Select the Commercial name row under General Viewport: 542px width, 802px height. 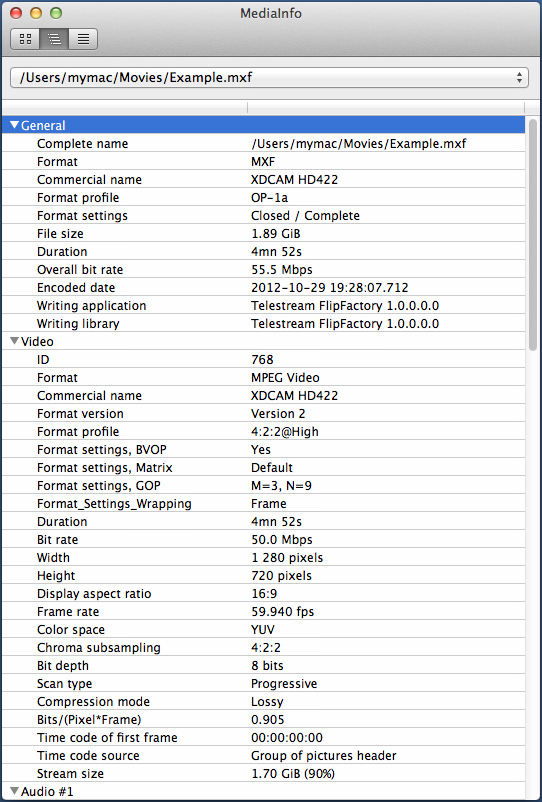click(x=264, y=180)
